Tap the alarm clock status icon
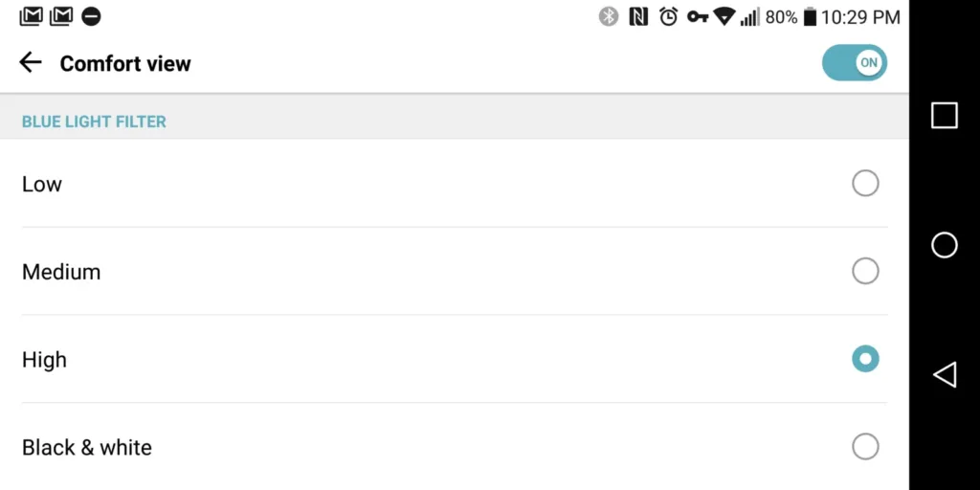 tap(668, 17)
